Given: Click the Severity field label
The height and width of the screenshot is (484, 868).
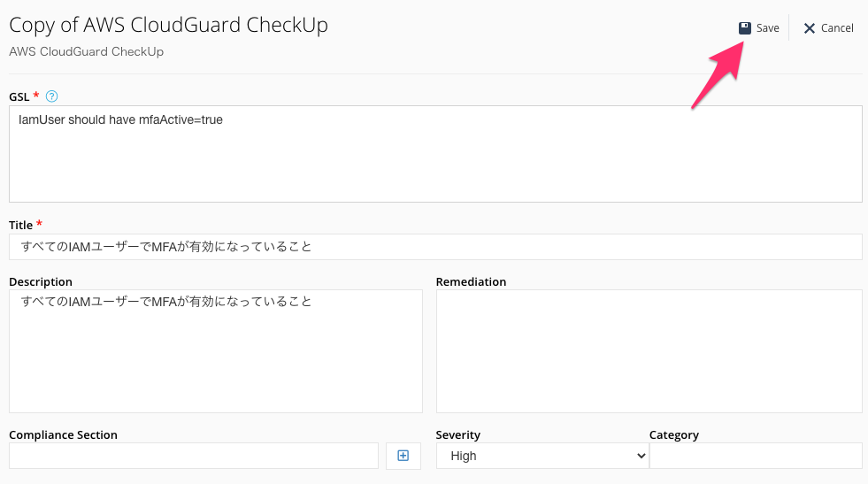Looking at the screenshot, I should click(x=458, y=434).
